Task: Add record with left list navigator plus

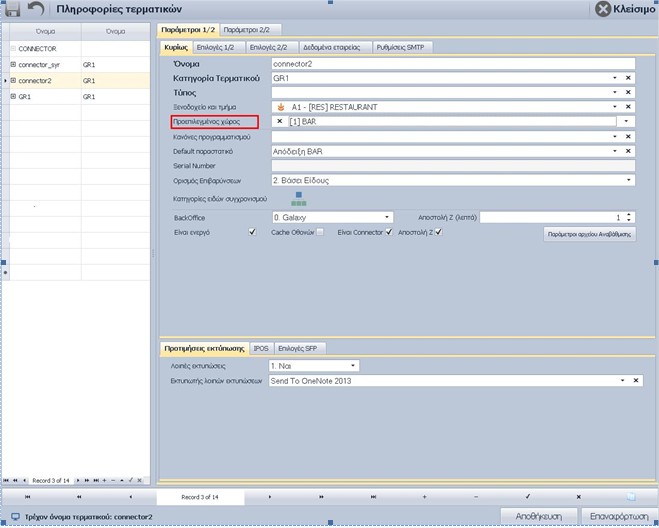Action: coord(104,480)
